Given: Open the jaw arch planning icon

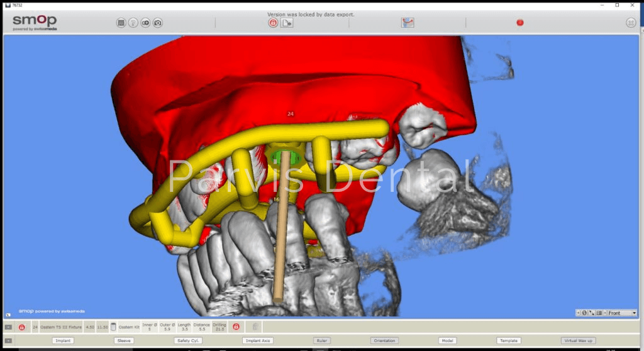Looking at the screenshot, I should click(408, 23).
